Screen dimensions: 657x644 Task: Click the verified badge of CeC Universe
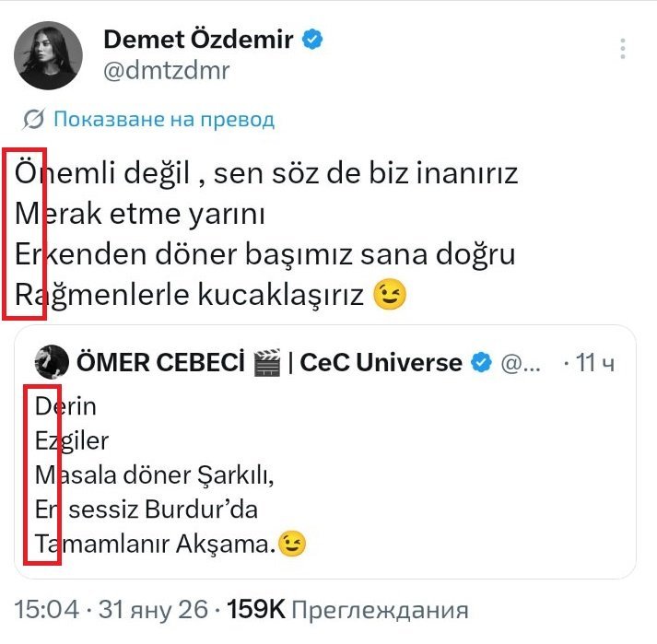(481, 362)
